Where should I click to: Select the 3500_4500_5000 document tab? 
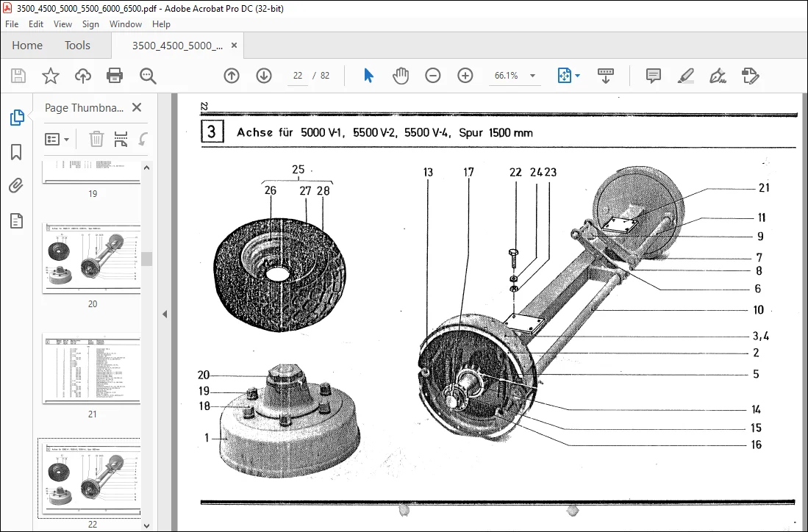click(x=177, y=46)
